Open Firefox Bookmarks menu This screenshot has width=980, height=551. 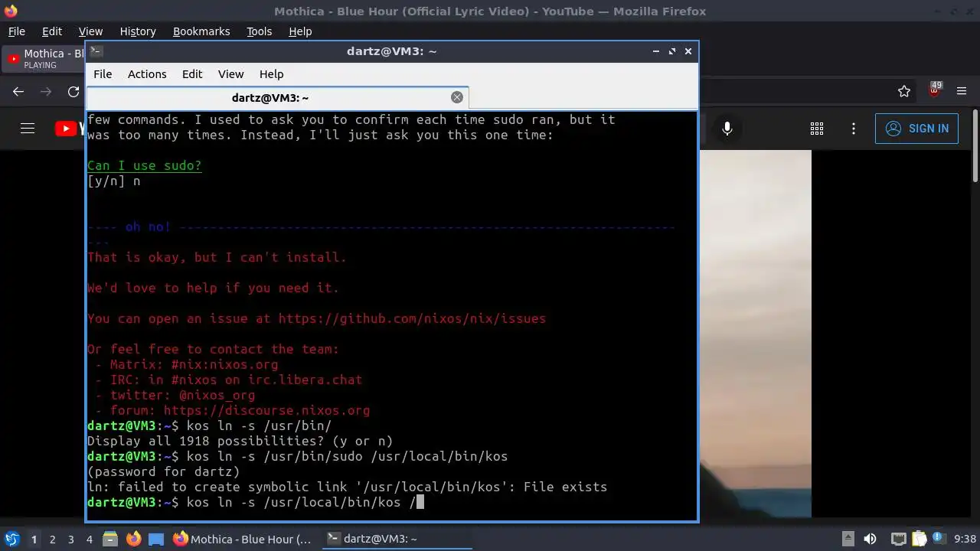coord(201,31)
